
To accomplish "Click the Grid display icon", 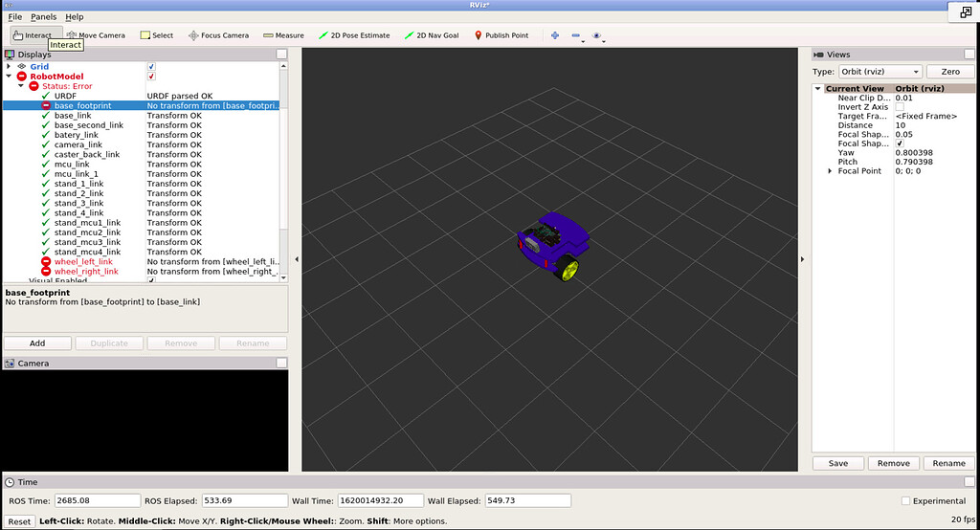I will (x=22, y=66).
